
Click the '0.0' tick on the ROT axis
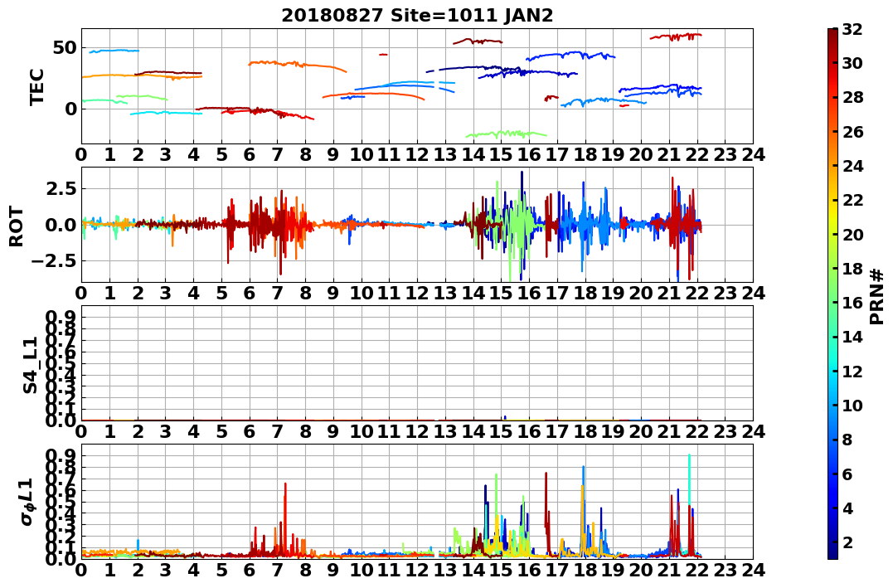pyautogui.click(x=62, y=225)
